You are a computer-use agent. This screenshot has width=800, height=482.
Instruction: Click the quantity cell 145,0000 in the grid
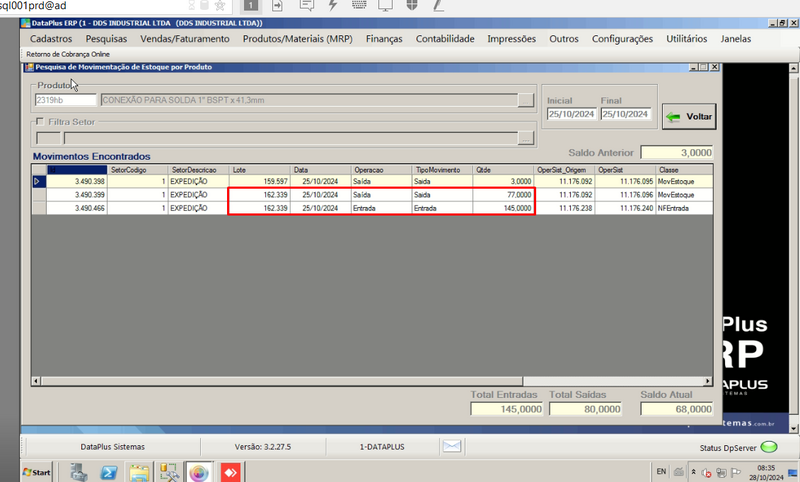(503, 208)
